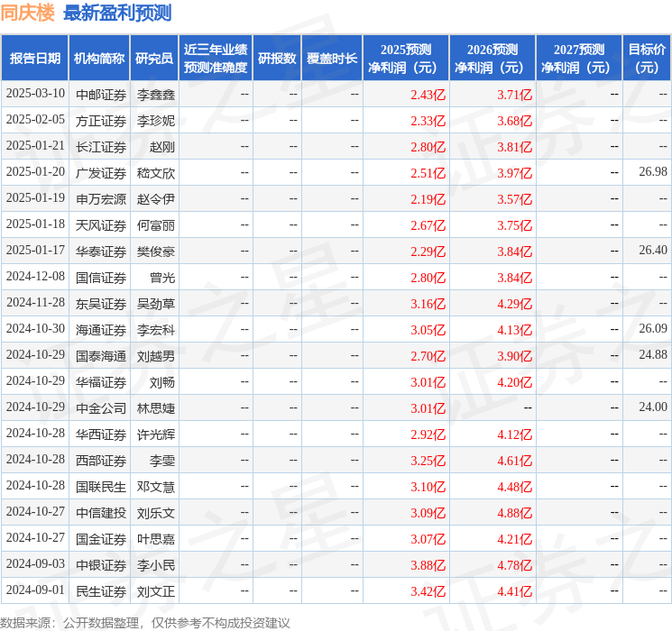Click analyst 邓文慧
The width and height of the screenshot is (672, 631).
[x=156, y=487]
